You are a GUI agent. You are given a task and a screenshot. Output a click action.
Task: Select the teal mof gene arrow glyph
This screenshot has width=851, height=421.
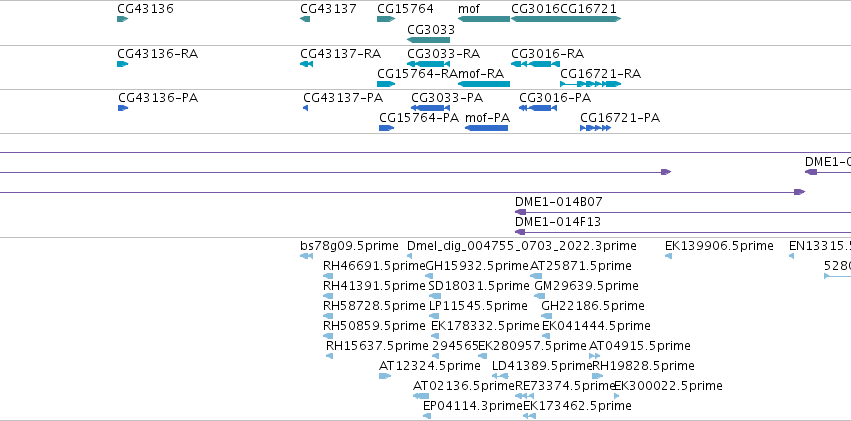(x=484, y=19)
